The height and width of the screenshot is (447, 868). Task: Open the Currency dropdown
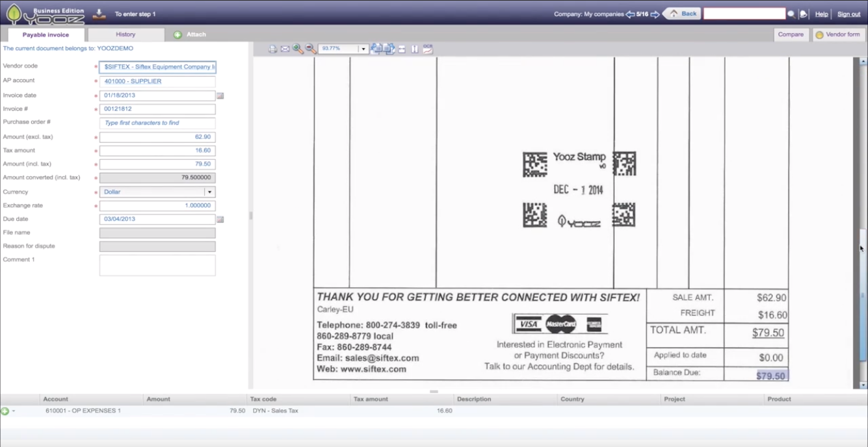[x=209, y=192]
